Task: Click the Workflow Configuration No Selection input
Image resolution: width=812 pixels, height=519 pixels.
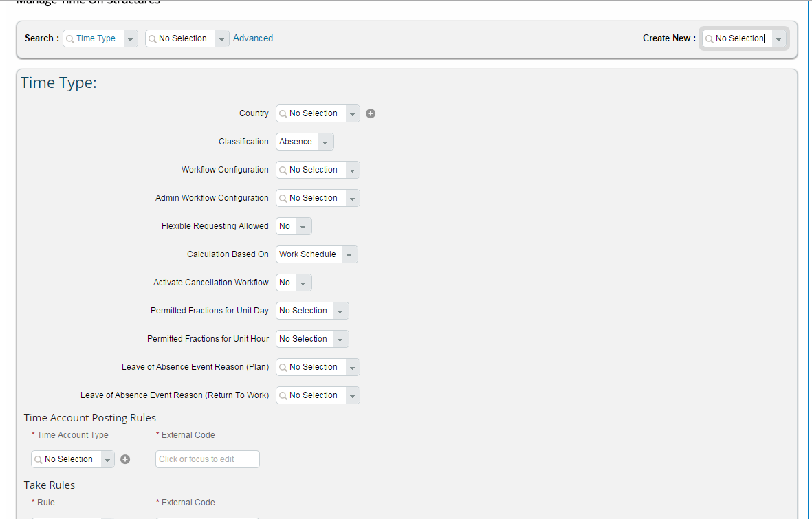Action: [311, 170]
